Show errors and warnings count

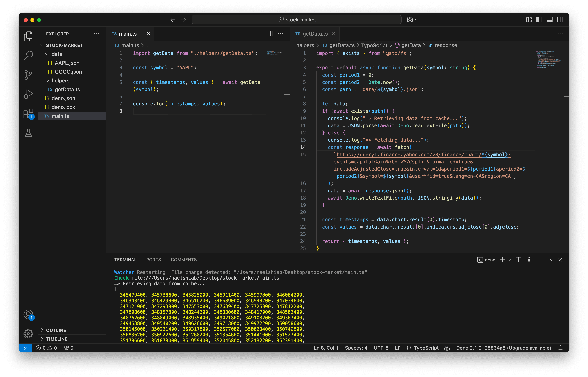[46, 348]
